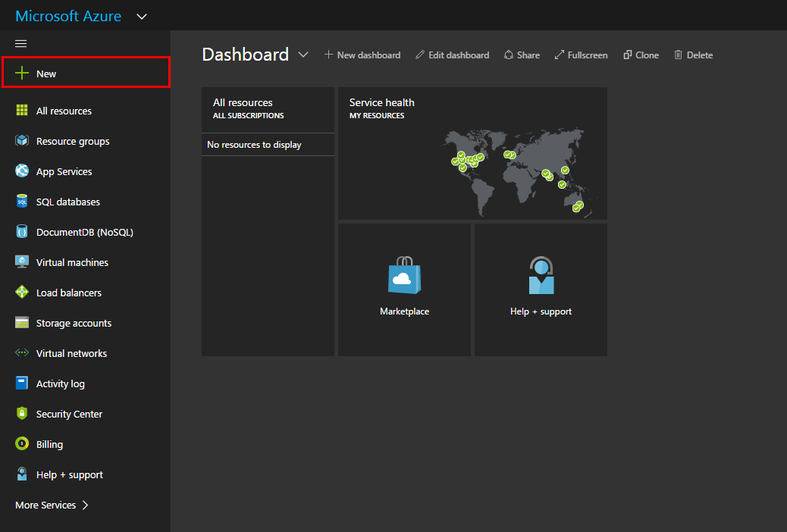Click Edit dashboard button label
The image size is (787, 532).
[x=459, y=55]
